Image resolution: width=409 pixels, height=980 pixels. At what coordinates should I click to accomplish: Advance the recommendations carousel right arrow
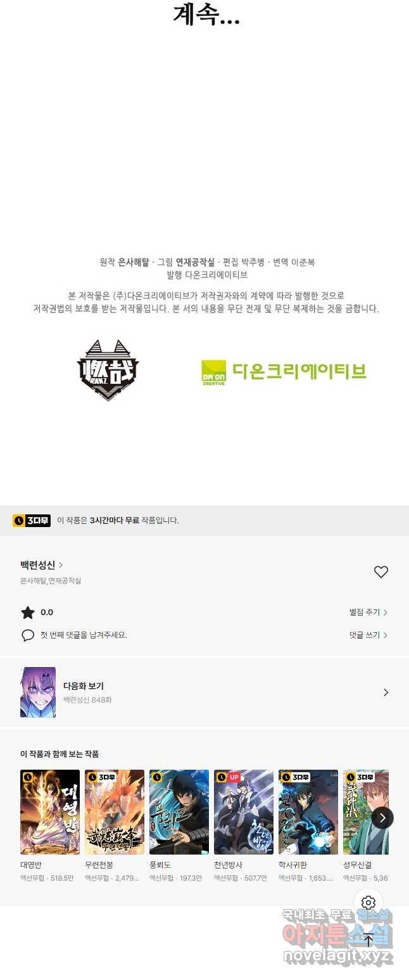[x=382, y=818]
